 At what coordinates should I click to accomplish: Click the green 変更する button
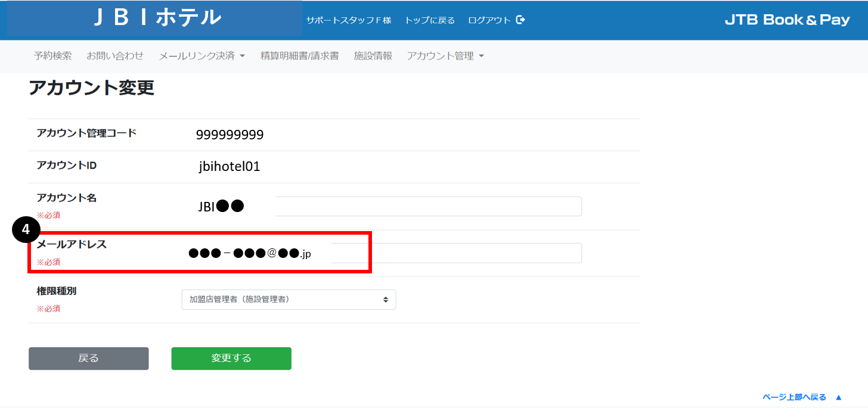click(x=231, y=359)
